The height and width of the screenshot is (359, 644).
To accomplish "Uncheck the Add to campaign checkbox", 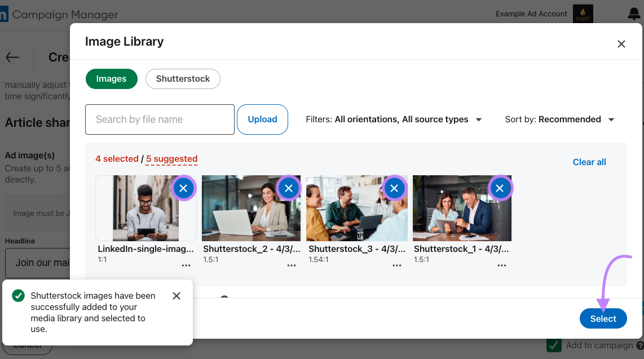I will [553, 345].
